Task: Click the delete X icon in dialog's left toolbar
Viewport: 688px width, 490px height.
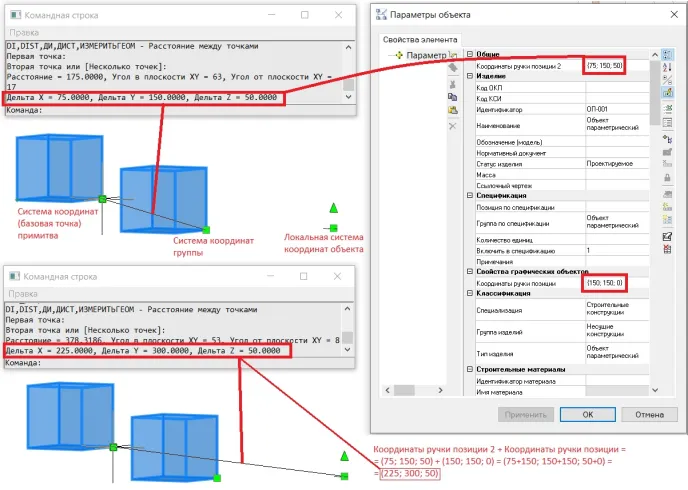Action: (453, 125)
